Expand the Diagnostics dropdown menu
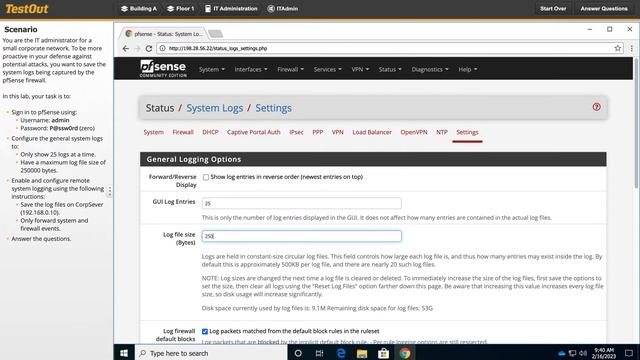Image resolution: width=640 pixels, height=360 pixels. pyautogui.click(x=430, y=69)
